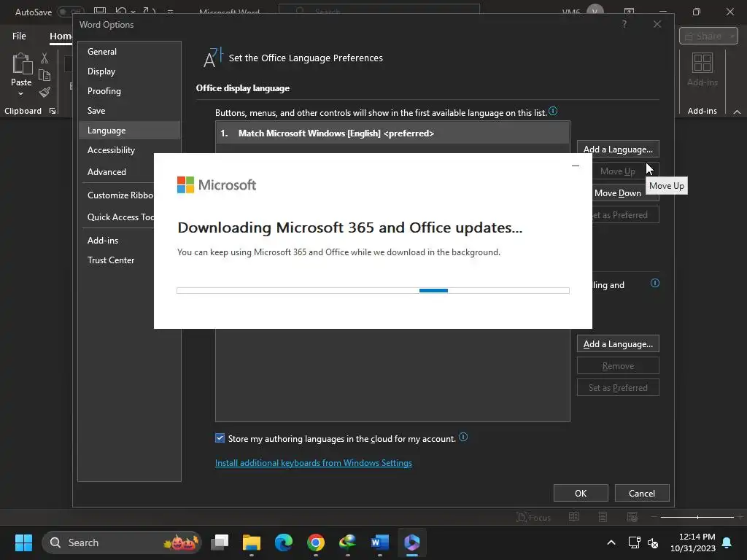This screenshot has width=747, height=560.
Task: Open the Windows Start menu
Action: click(23, 542)
